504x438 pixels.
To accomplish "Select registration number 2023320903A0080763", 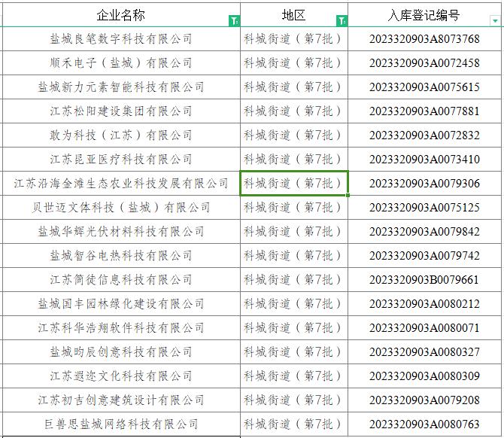I will [x=424, y=424].
